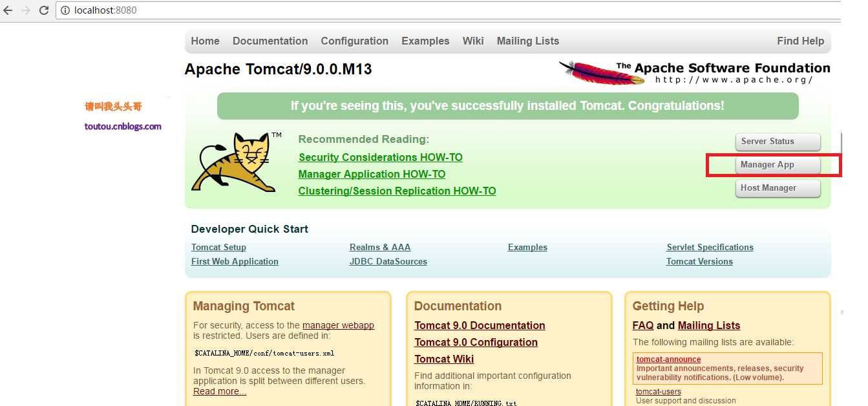Open the Security Considerations HOW-TO link

click(381, 157)
